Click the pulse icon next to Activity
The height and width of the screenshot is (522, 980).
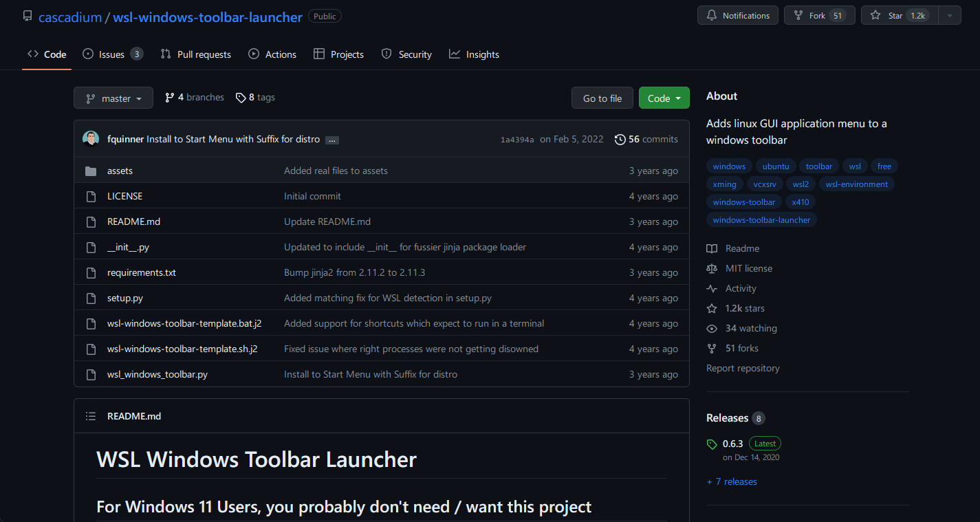[x=712, y=289]
